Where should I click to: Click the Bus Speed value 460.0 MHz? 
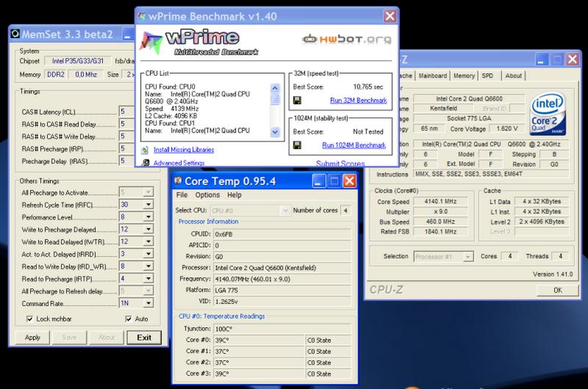(441, 222)
